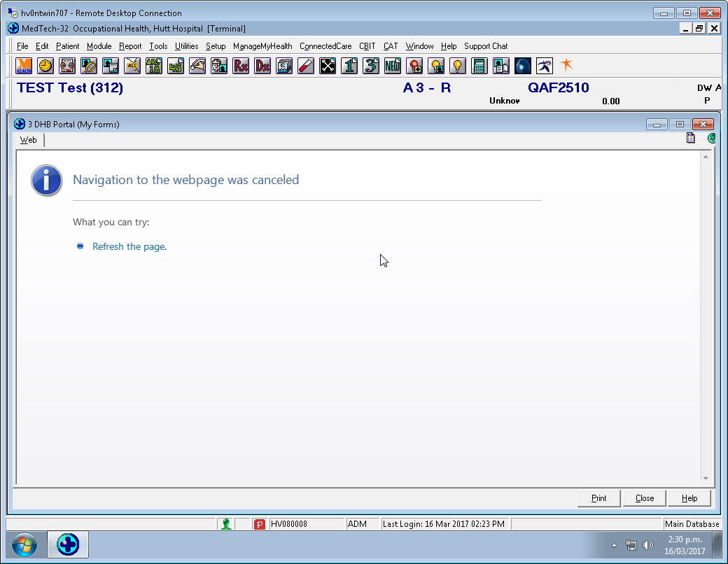Open the ACC toolbar icon
728x564 pixels.
[132, 66]
